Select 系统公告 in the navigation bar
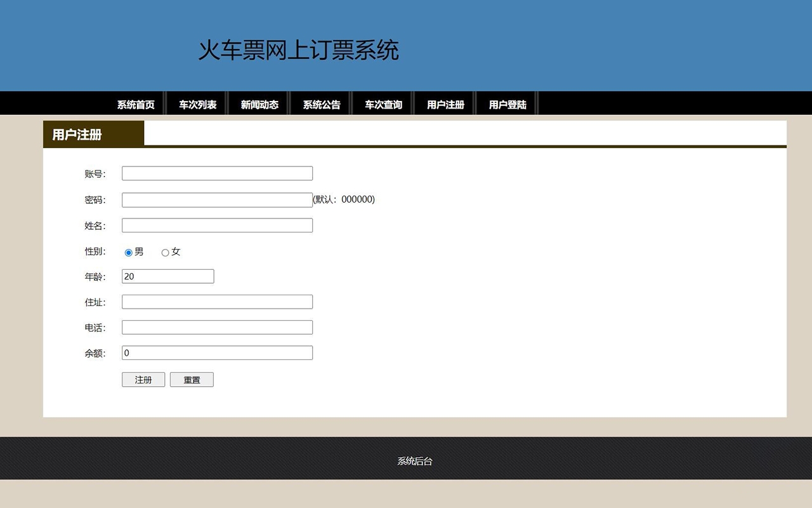The width and height of the screenshot is (812, 508). pyautogui.click(x=322, y=105)
